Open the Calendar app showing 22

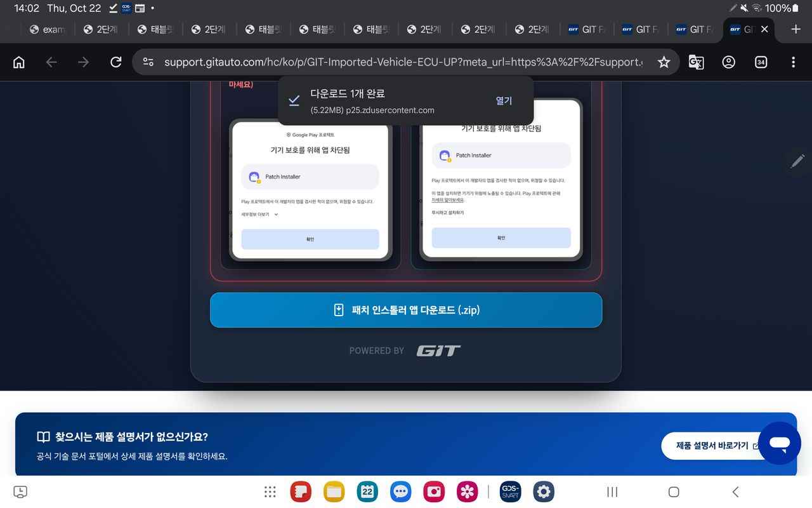[x=367, y=491]
